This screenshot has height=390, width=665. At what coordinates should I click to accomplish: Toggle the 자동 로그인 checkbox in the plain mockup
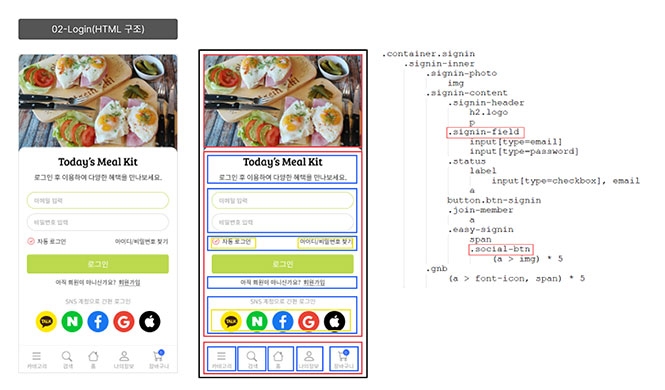[31, 241]
